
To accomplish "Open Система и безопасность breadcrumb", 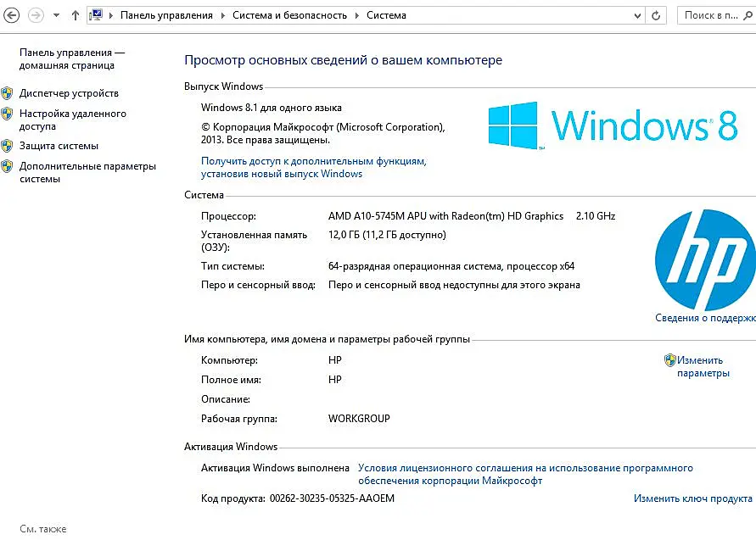I will 289,15.
